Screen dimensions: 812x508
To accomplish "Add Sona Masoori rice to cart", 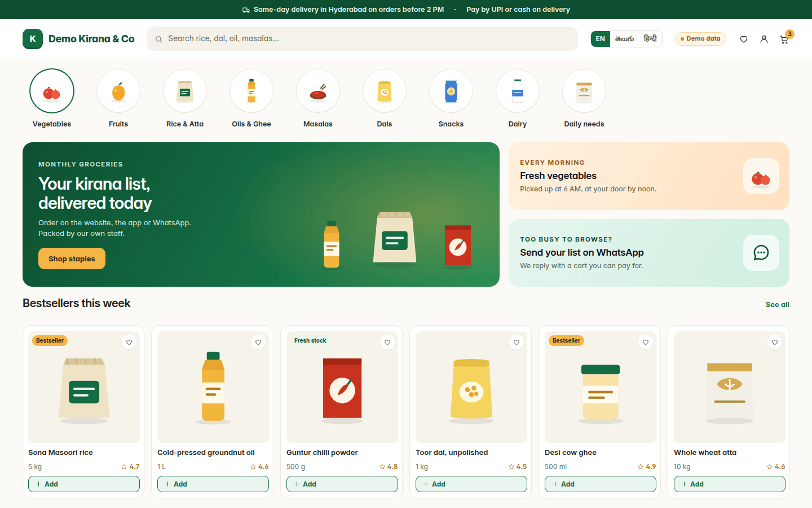I will pos(84,484).
